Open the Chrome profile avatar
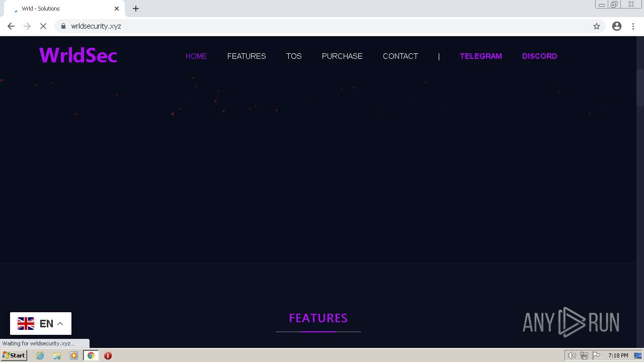 (x=617, y=26)
